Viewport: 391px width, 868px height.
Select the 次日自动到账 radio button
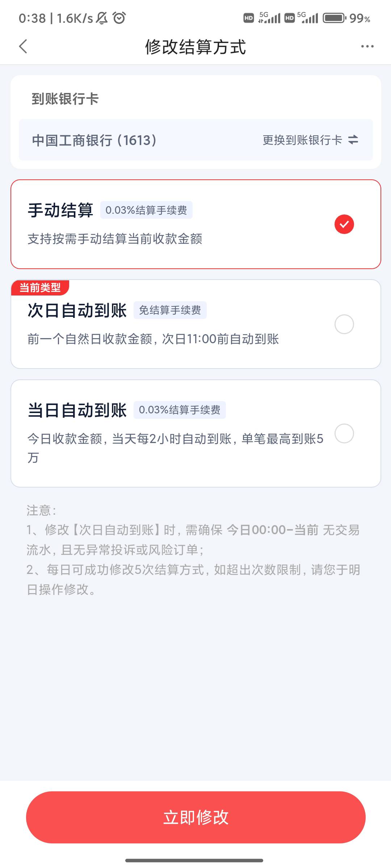344,324
